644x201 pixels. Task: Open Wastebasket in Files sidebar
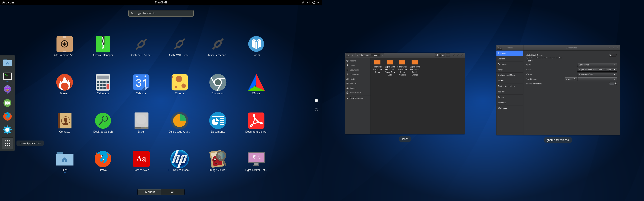[x=358, y=93]
